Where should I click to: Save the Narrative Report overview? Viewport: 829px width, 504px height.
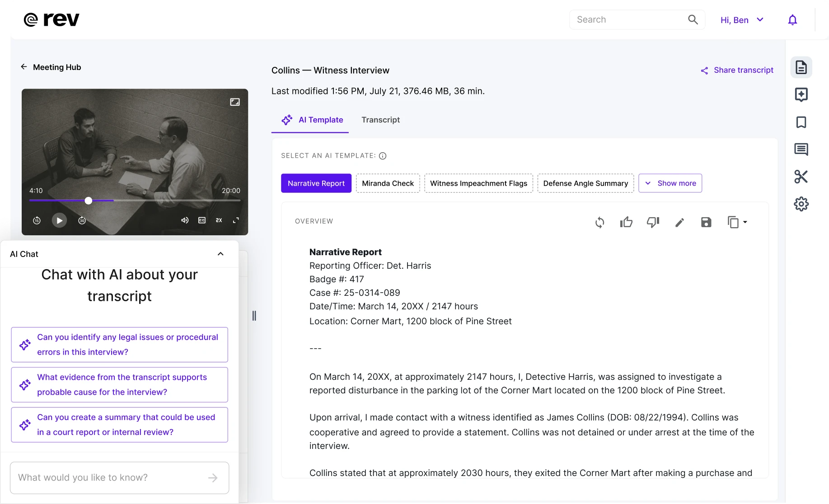706,222
